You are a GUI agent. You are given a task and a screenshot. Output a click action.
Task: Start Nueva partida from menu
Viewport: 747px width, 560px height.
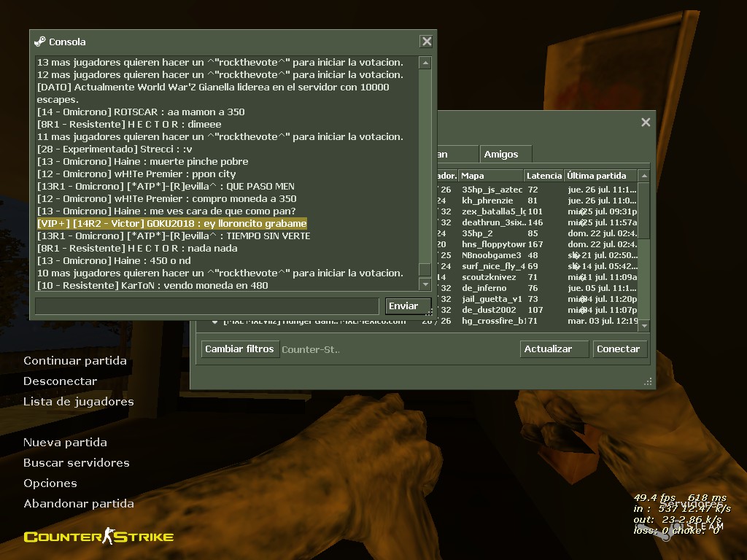[65, 443]
